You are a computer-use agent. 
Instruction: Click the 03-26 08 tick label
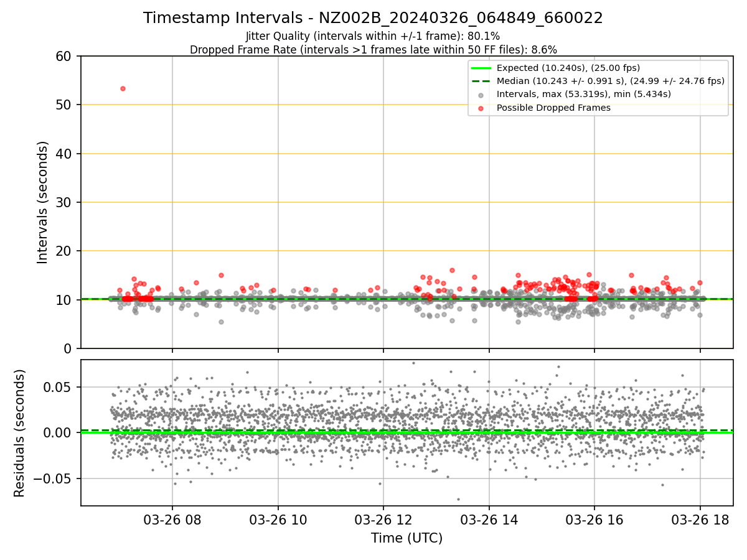click(172, 519)
